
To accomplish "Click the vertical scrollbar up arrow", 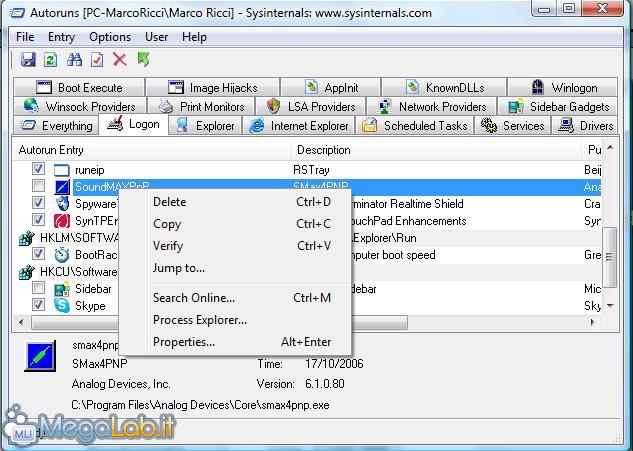I will pyautogui.click(x=610, y=147).
